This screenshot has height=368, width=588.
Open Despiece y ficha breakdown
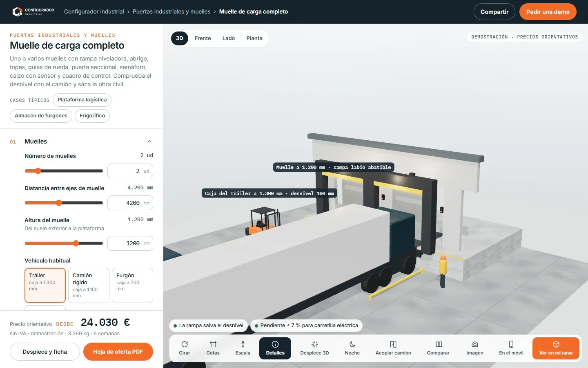(x=45, y=352)
